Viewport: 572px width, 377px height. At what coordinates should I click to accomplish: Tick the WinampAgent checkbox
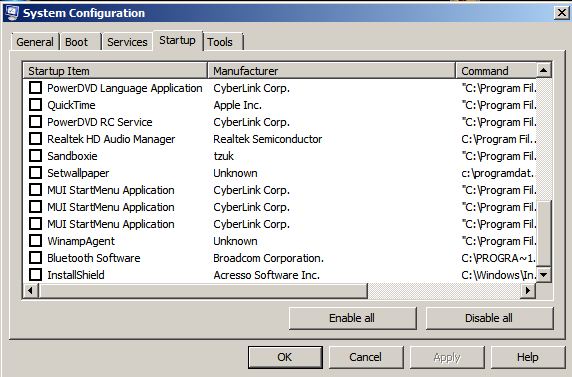(x=35, y=241)
